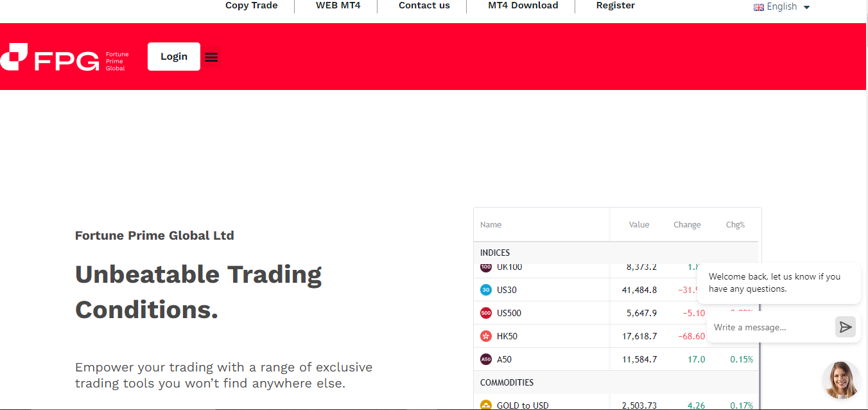
Task: Select the HK50 row name
Action: [507, 336]
